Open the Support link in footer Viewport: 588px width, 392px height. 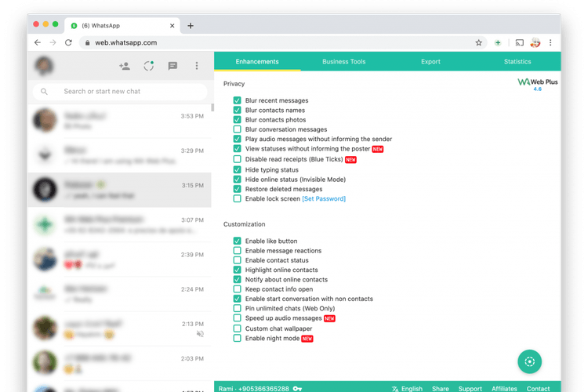[470, 389]
